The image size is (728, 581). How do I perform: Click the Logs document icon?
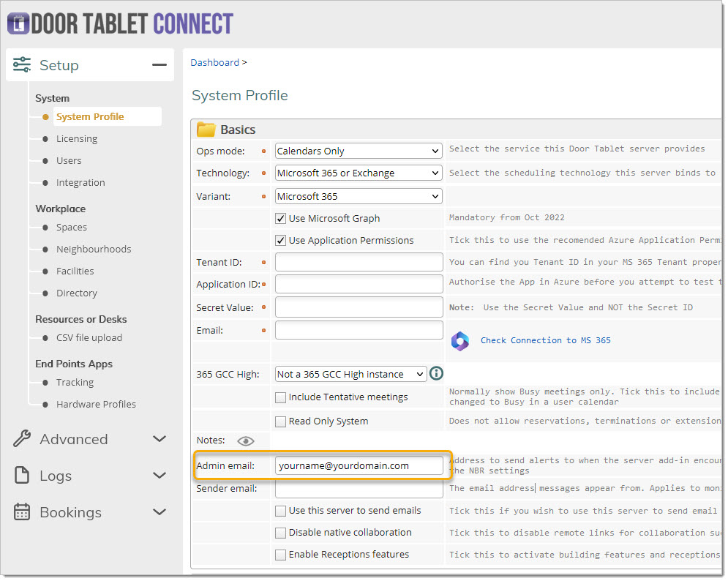22,476
